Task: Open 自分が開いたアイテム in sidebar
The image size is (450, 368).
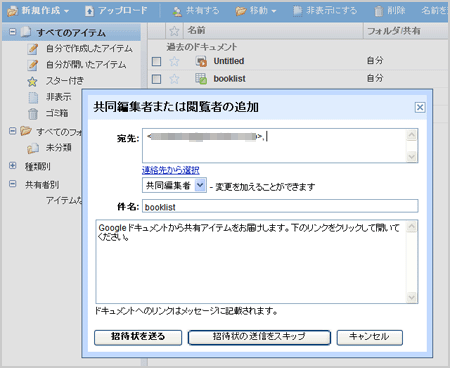Action: 86,65
